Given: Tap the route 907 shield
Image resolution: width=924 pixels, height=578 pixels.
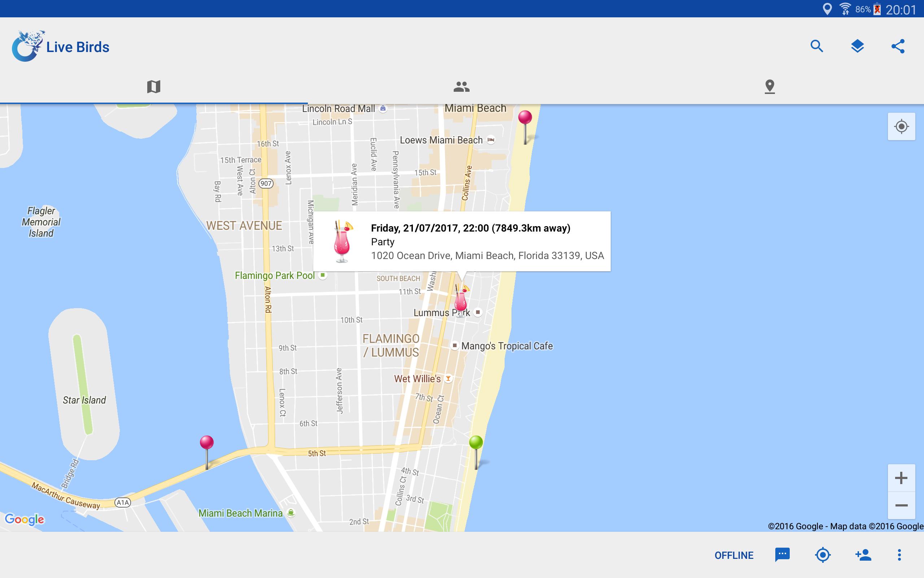Looking at the screenshot, I should click(x=266, y=184).
